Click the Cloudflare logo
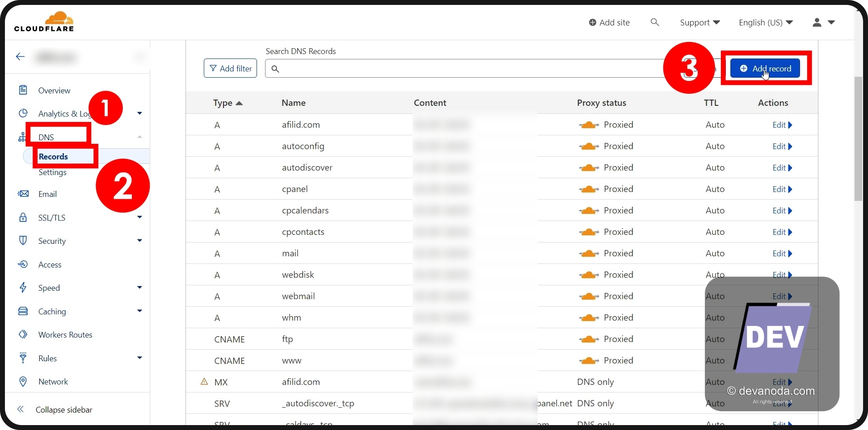Image resolution: width=868 pixels, height=430 pixels. (x=44, y=21)
